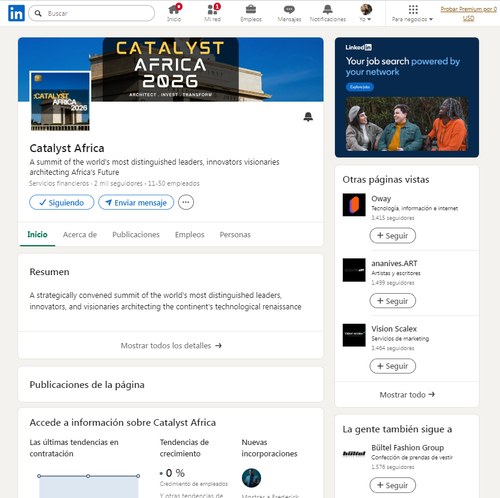Switch to the Acerca de tab
Screen dimensions: 500x498
[x=80, y=235]
